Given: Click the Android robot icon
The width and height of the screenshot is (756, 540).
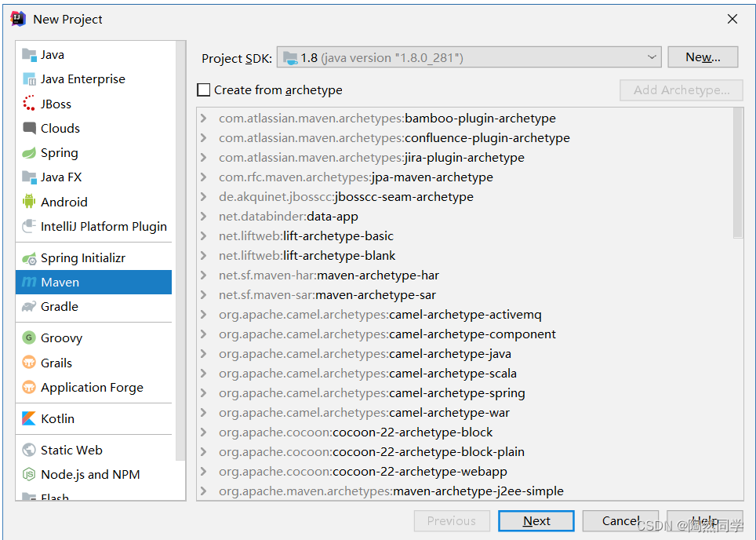Looking at the screenshot, I should pyautogui.click(x=29, y=202).
